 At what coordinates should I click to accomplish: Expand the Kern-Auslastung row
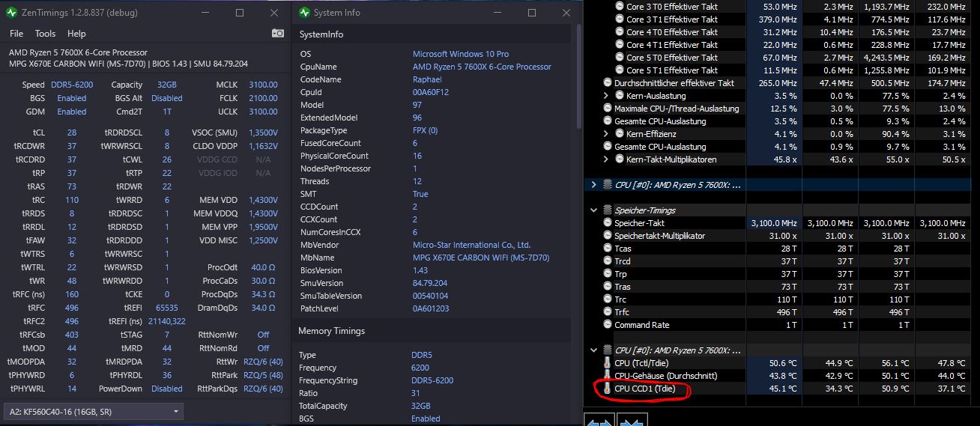point(606,96)
